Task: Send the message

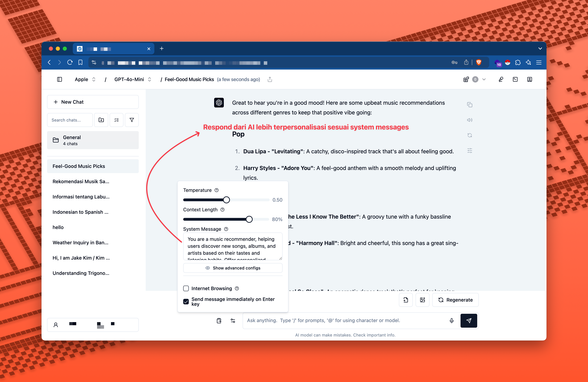Action: [x=469, y=321]
